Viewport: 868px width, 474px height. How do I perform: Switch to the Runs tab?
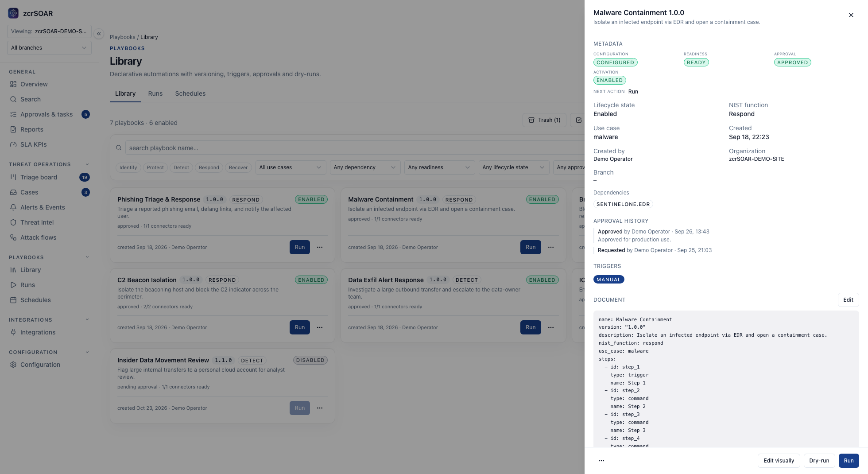[155, 93]
